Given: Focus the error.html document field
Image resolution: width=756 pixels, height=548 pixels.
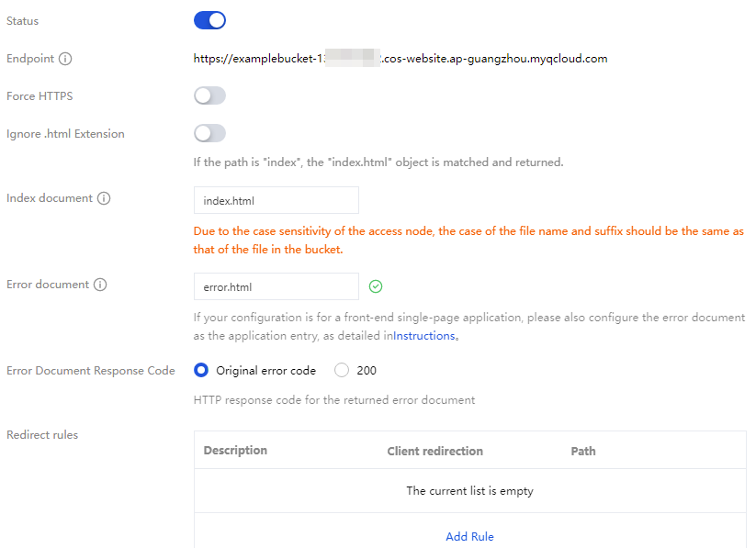Looking at the screenshot, I should click(x=276, y=286).
